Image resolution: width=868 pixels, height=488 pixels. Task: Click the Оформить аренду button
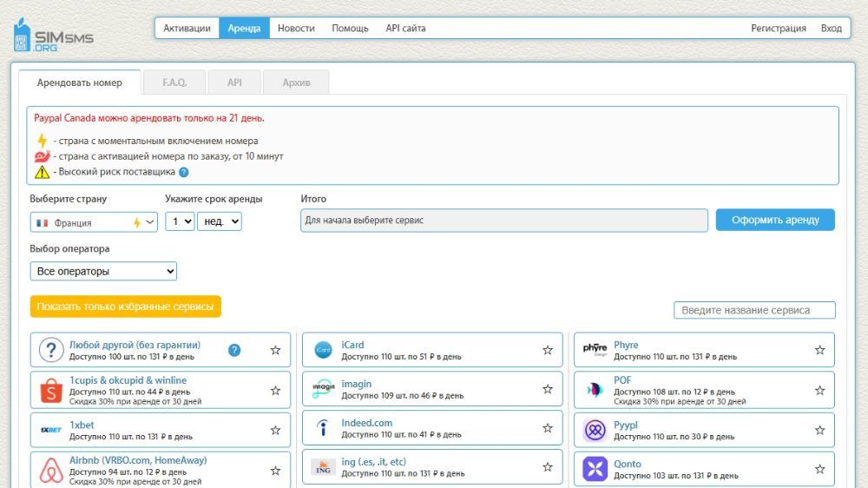(x=775, y=220)
